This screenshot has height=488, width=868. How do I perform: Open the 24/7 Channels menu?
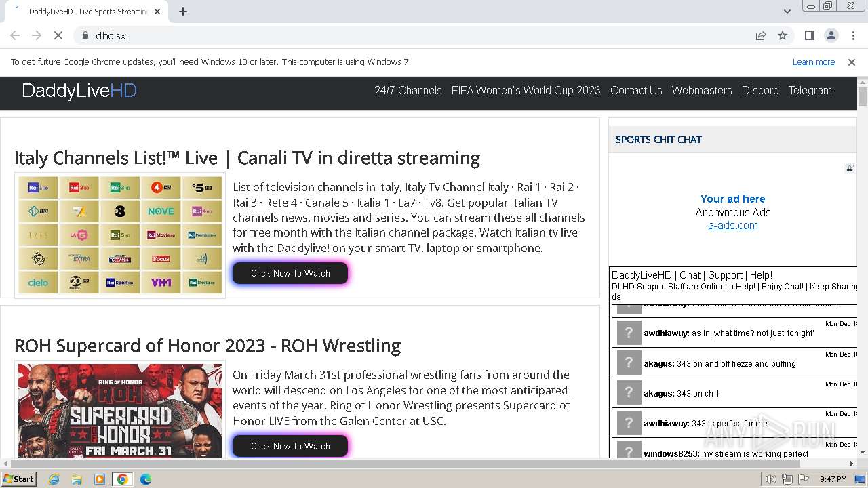[x=408, y=90]
